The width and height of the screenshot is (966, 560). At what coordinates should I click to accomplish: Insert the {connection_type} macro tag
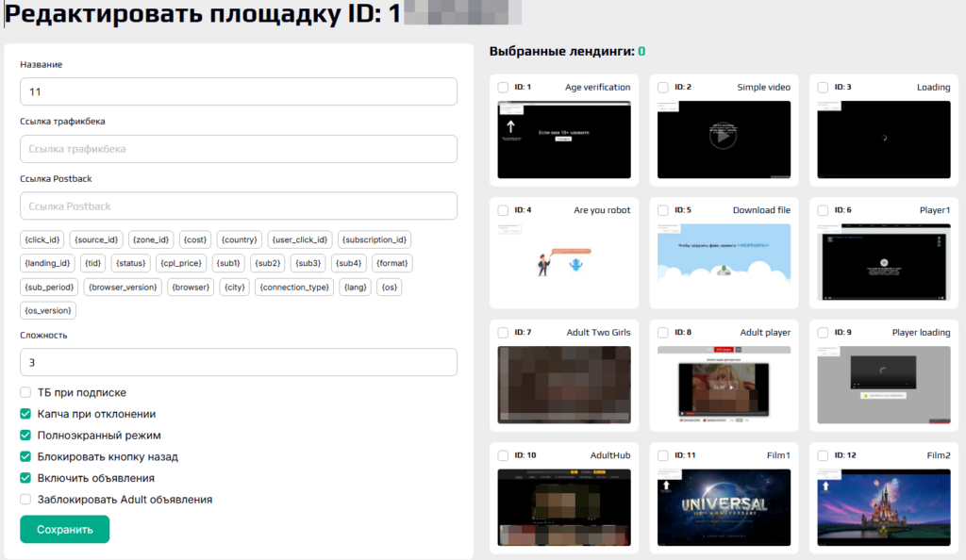(294, 287)
